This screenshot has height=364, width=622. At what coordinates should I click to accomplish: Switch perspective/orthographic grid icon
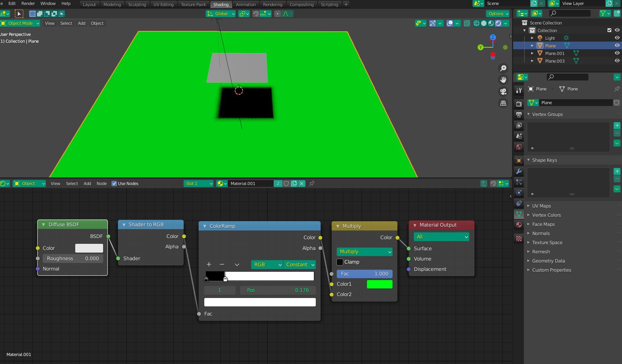(503, 103)
